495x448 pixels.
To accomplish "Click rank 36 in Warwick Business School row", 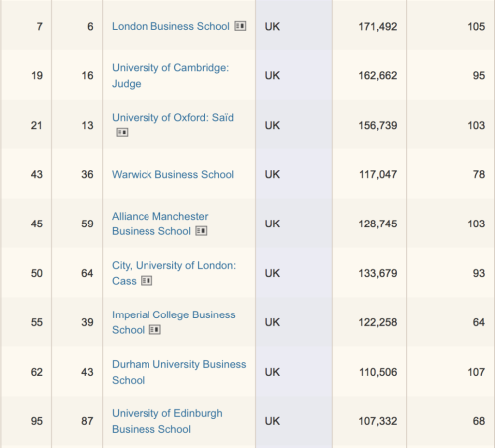I will click(87, 174).
